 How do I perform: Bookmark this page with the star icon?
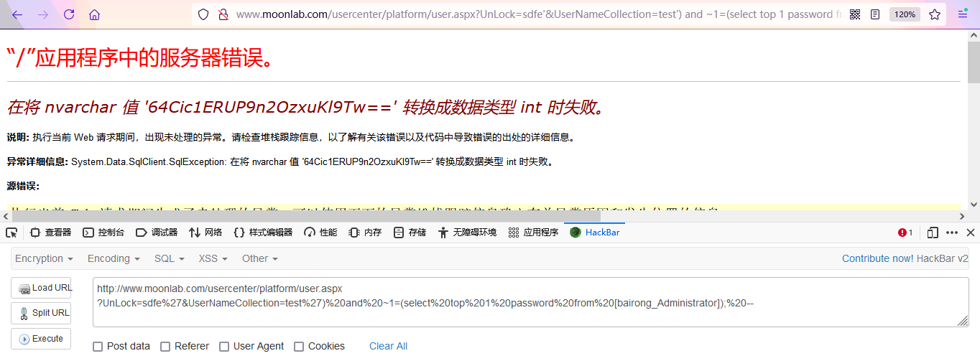click(x=935, y=14)
